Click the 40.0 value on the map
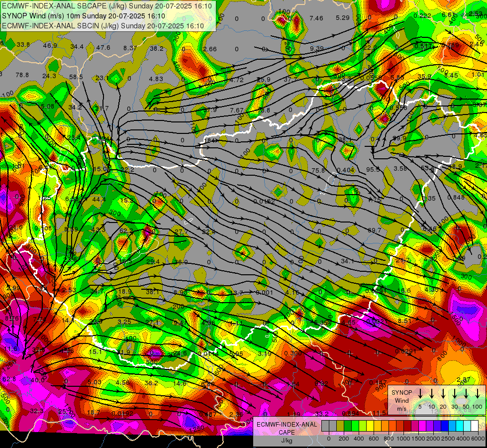Screen dimensions: 487x448 [37, 380]
